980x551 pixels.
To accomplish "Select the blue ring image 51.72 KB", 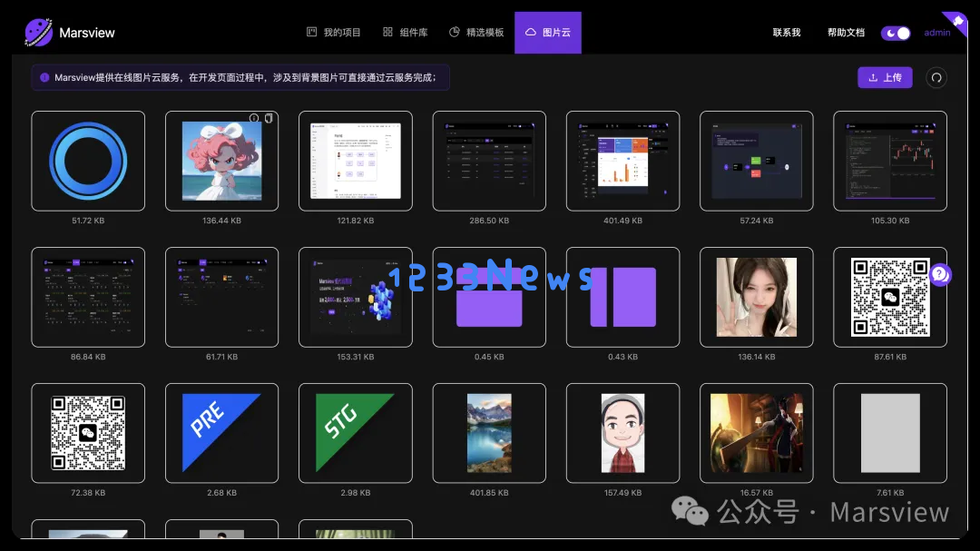I will click(88, 161).
